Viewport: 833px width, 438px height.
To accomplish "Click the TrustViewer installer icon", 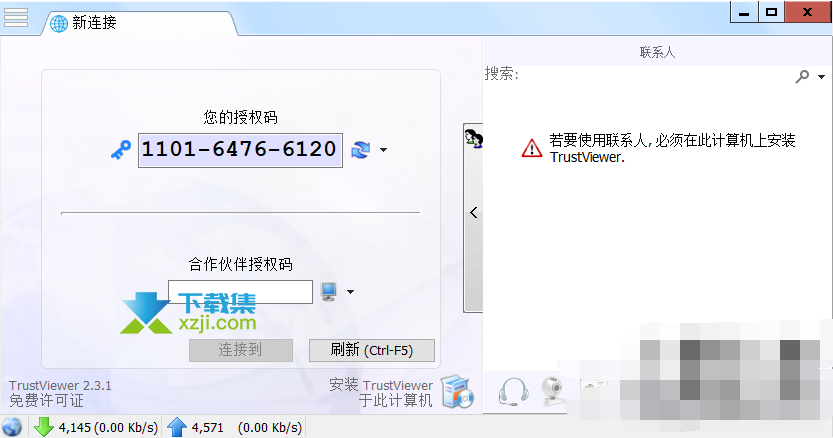I will click(x=456, y=392).
